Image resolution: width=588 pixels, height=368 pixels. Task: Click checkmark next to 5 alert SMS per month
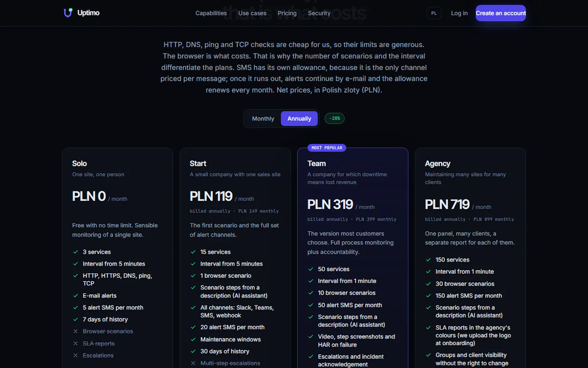[x=75, y=308]
